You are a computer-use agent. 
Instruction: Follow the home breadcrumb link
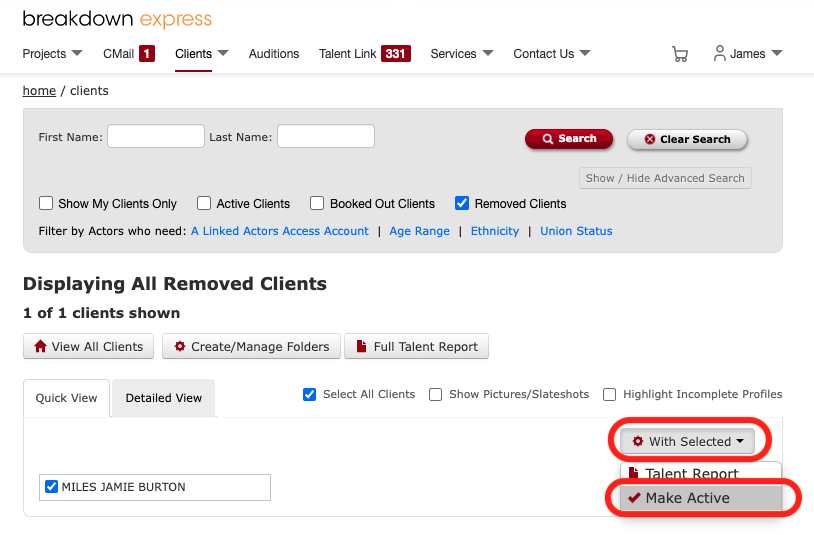tap(39, 91)
